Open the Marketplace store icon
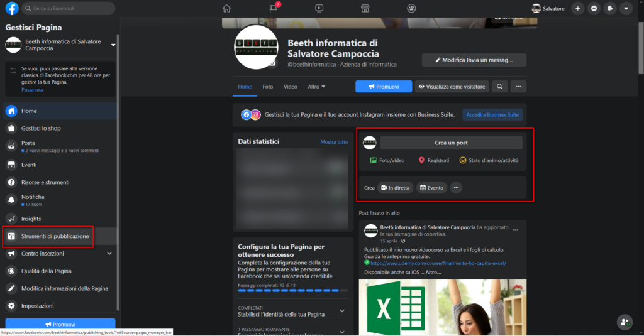Viewport: 644px width, 336px height. (x=365, y=8)
